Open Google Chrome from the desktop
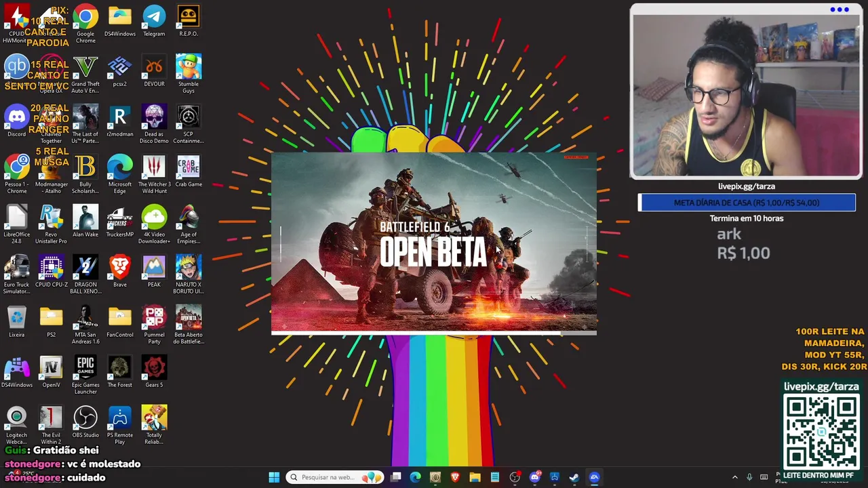The width and height of the screenshot is (868, 488). pos(85,24)
